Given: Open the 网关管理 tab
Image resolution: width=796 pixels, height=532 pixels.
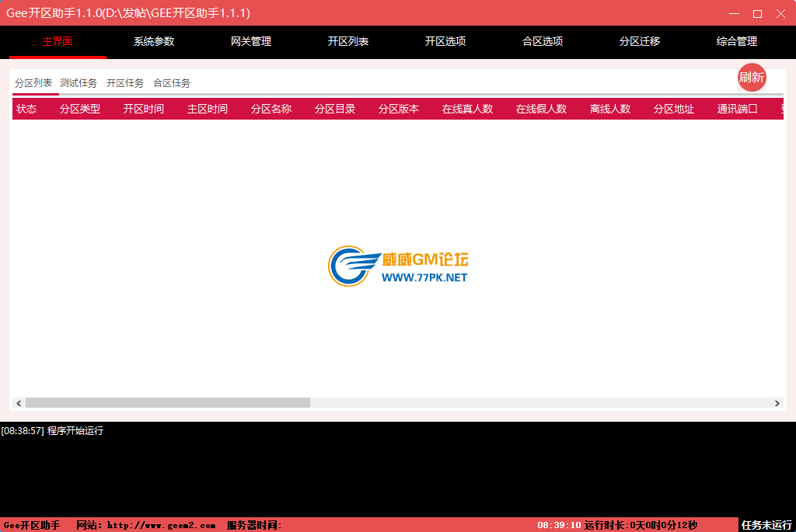Looking at the screenshot, I should click(x=251, y=42).
